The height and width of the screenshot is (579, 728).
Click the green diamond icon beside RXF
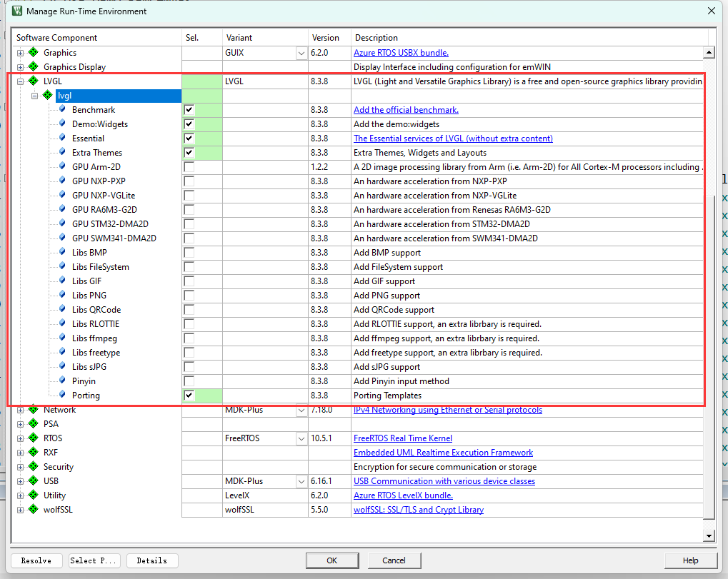pyautogui.click(x=34, y=453)
